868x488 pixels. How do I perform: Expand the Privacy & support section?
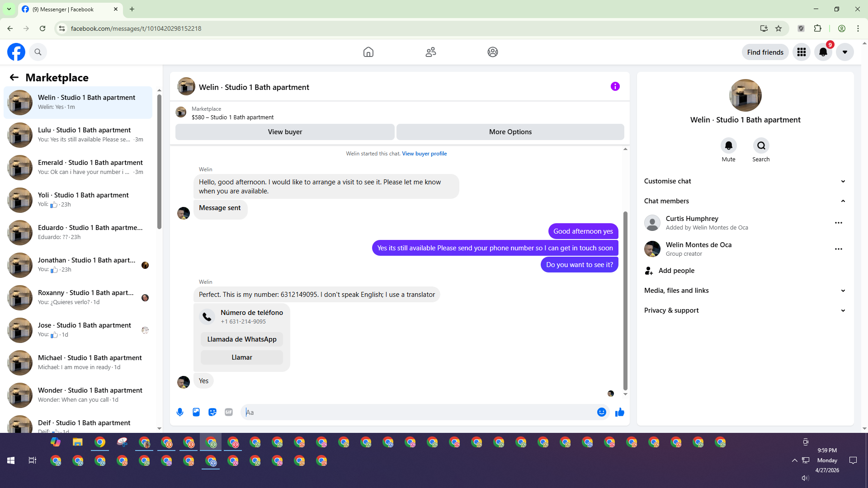coord(745,310)
